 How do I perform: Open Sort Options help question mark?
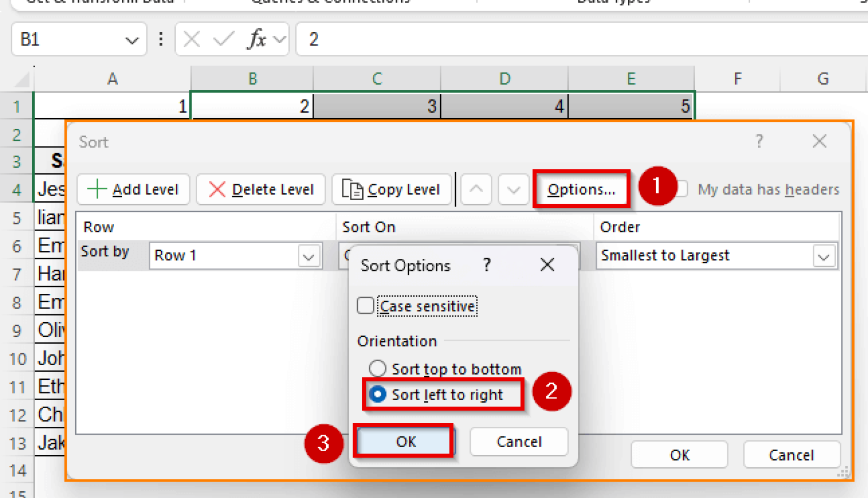point(487,265)
